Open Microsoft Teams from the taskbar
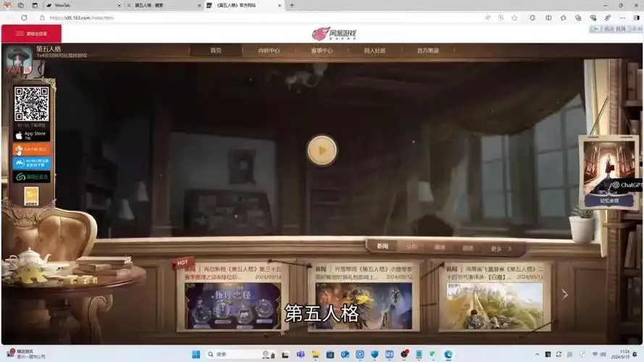 [x=300, y=354]
